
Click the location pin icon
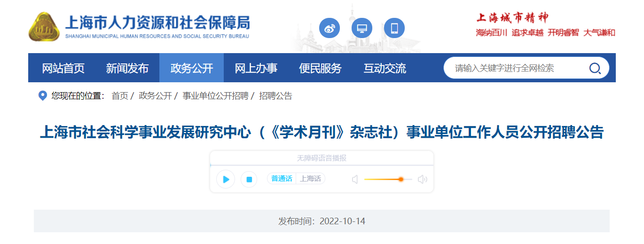pos(42,96)
